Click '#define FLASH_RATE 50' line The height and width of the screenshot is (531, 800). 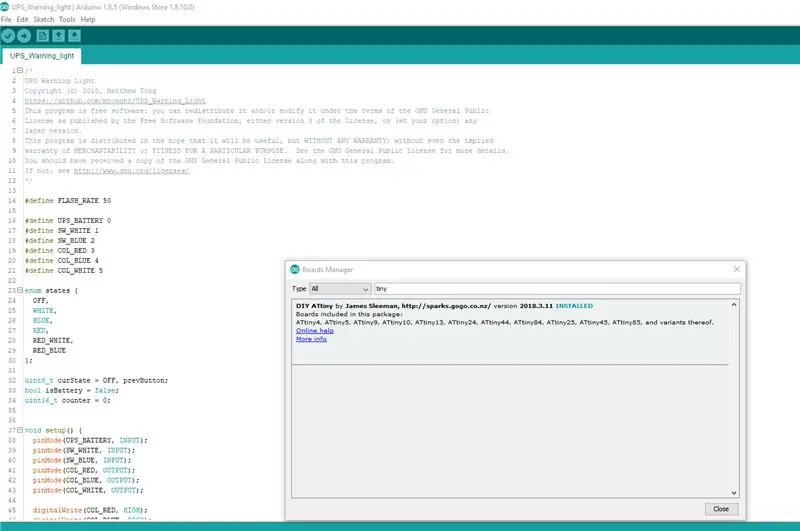(x=68, y=200)
